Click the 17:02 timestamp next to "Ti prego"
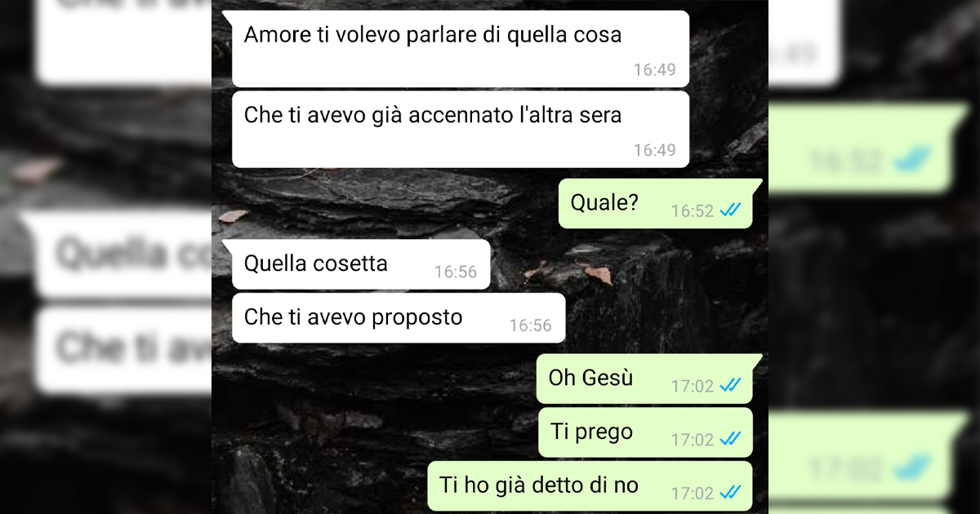Screen dimensions: 980x514 pyautogui.click(x=693, y=440)
